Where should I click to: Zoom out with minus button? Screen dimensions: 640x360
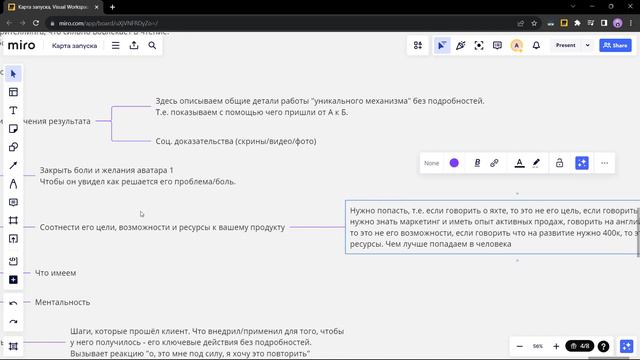coord(520,346)
